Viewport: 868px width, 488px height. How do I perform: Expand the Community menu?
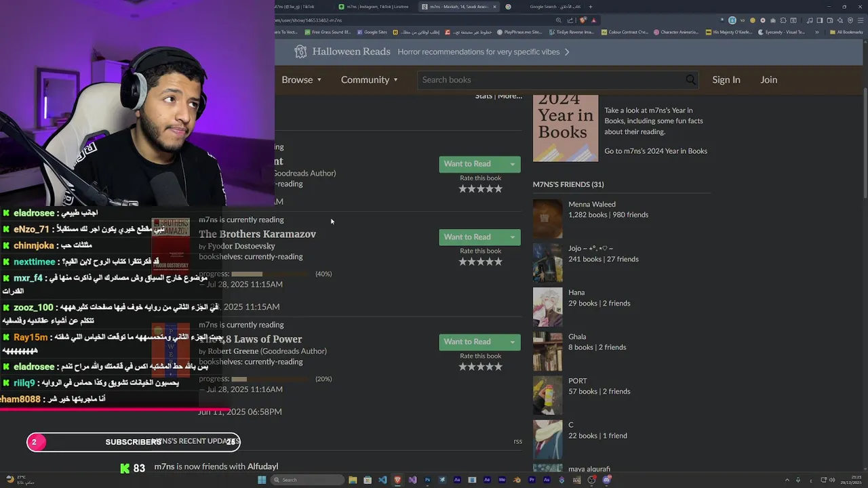click(370, 80)
